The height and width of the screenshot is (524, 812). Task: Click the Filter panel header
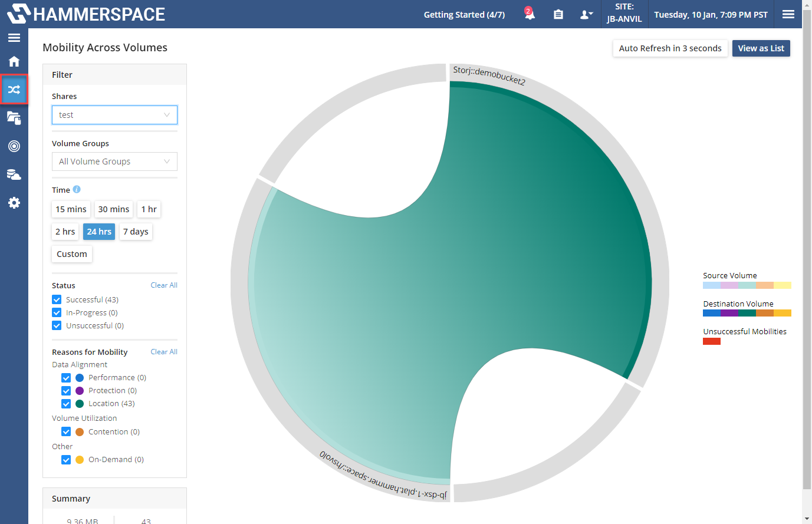[x=114, y=75]
